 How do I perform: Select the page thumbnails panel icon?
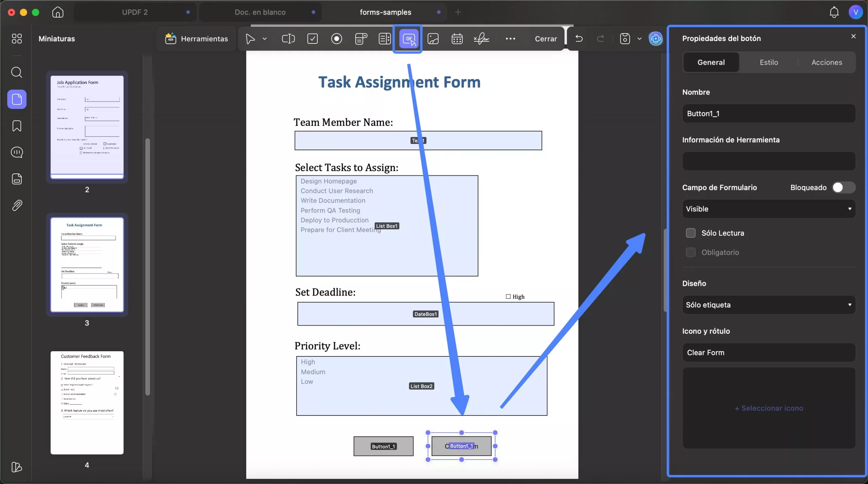pyautogui.click(x=17, y=99)
